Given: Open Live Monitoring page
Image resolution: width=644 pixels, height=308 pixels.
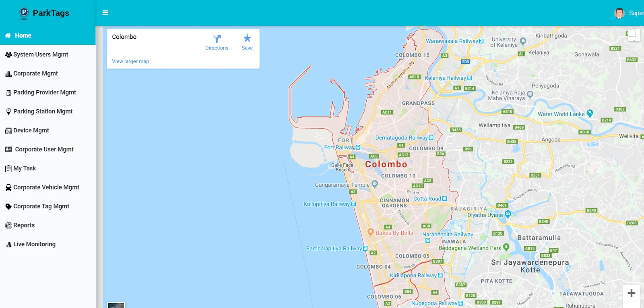Looking at the screenshot, I should point(34,244).
